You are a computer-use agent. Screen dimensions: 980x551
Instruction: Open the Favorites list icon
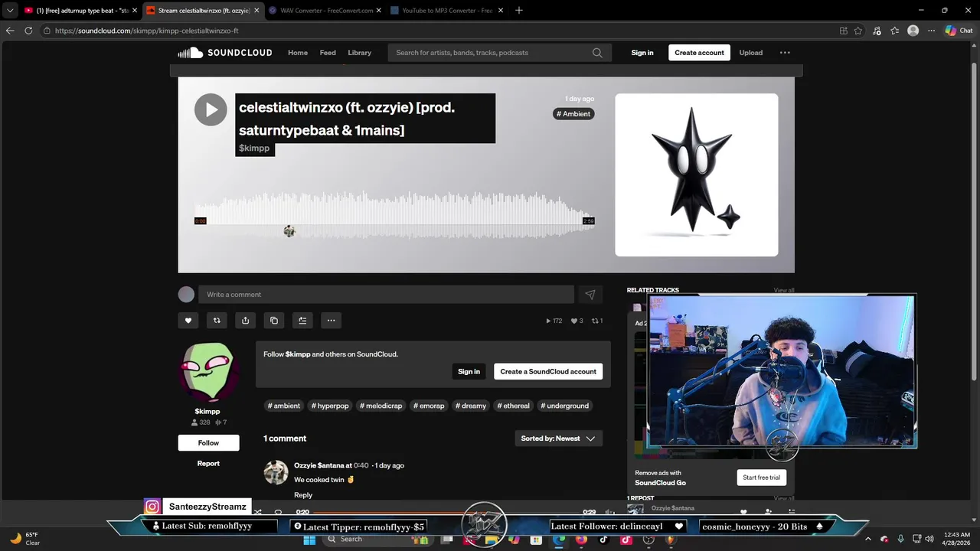click(x=894, y=31)
